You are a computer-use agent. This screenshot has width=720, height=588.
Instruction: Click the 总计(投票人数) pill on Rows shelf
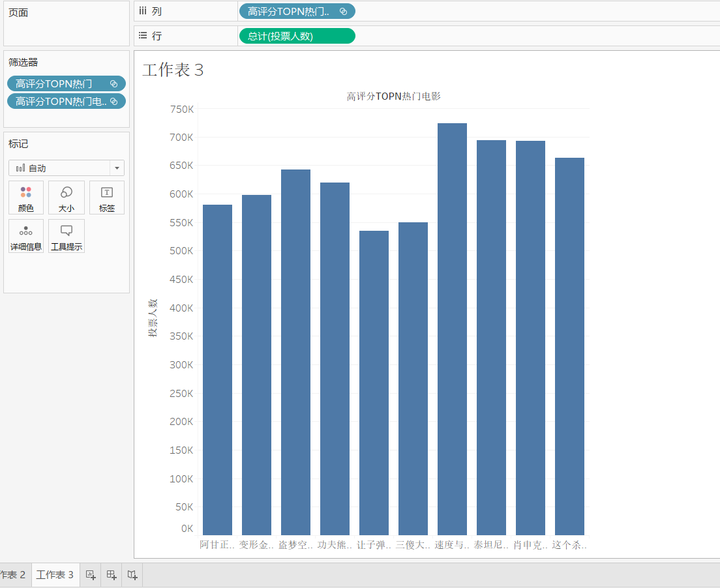click(297, 36)
